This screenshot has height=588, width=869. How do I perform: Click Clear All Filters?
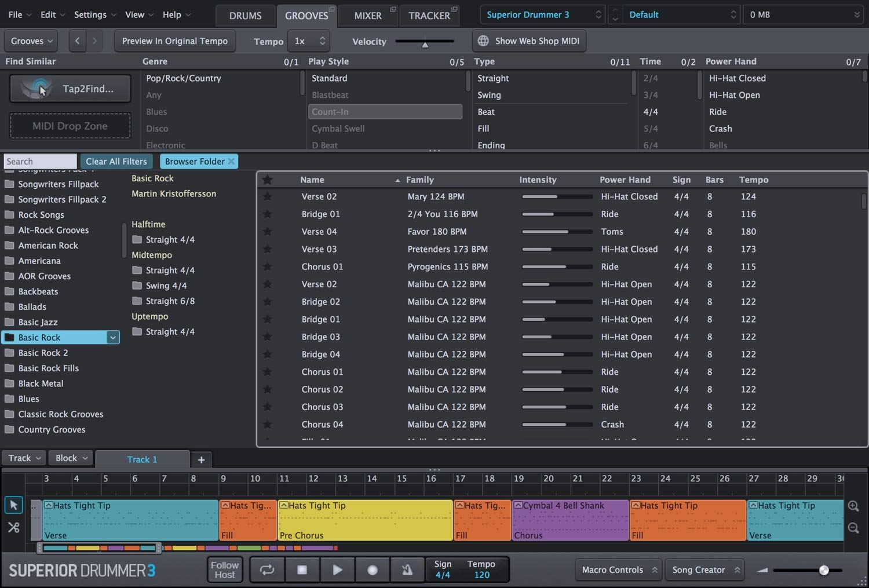(116, 161)
